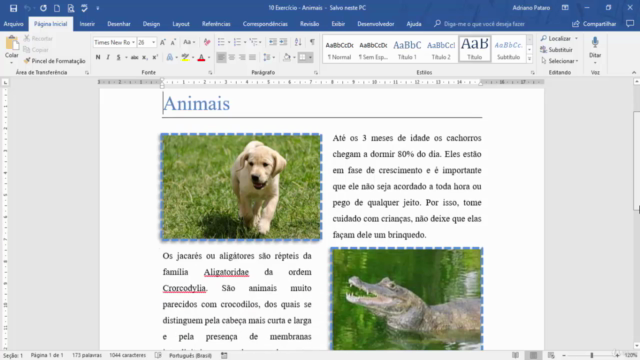Align paragraph to the right
Viewport: 640px width, 360px height.
point(242,58)
